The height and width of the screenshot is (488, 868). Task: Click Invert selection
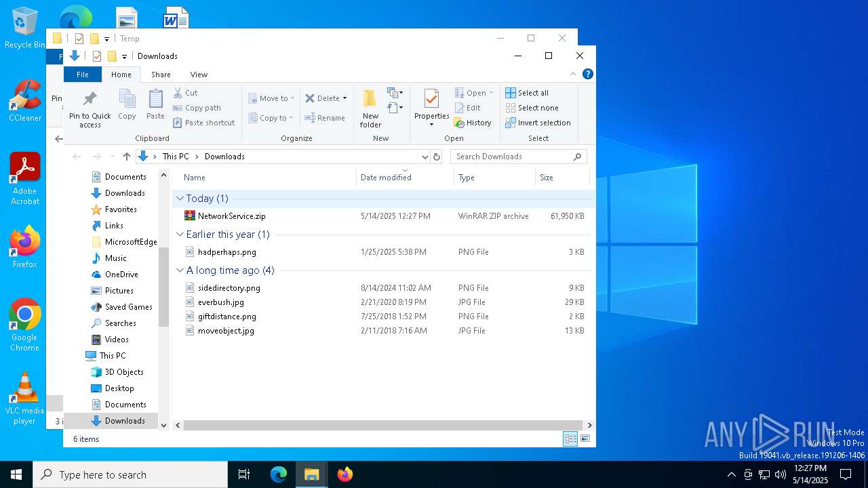pos(538,123)
